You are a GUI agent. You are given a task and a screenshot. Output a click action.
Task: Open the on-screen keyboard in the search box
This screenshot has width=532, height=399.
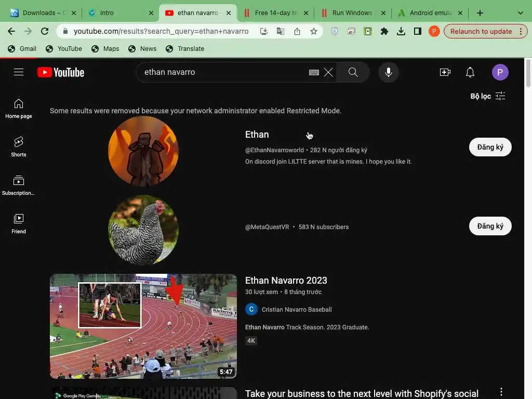[314, 72]
